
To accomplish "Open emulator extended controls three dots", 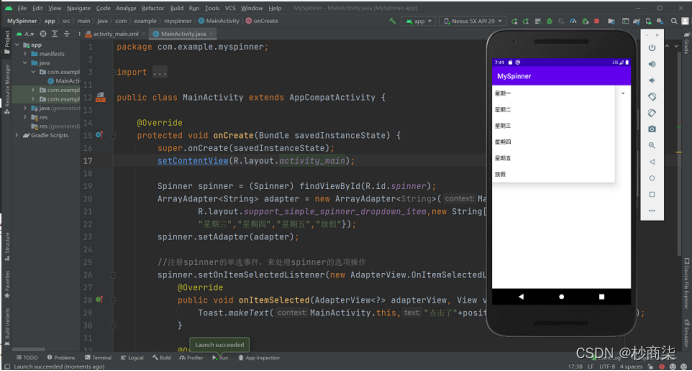I will tap(652, 211).
